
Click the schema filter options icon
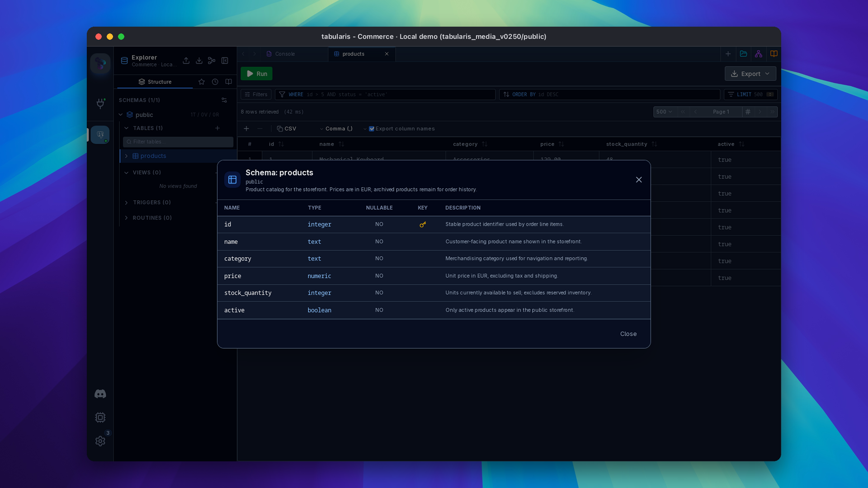[x=224, y=100]
